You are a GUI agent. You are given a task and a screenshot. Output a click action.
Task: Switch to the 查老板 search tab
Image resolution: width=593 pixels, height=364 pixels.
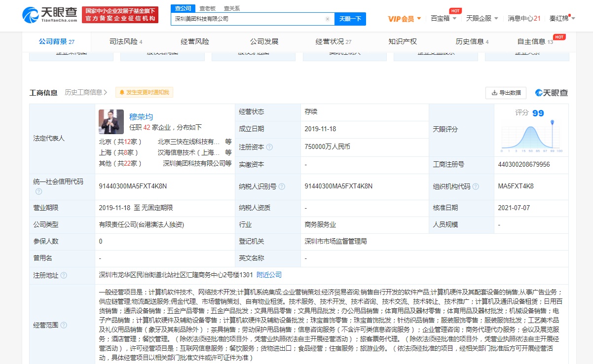pyautogui.click(x=207, y=8)
